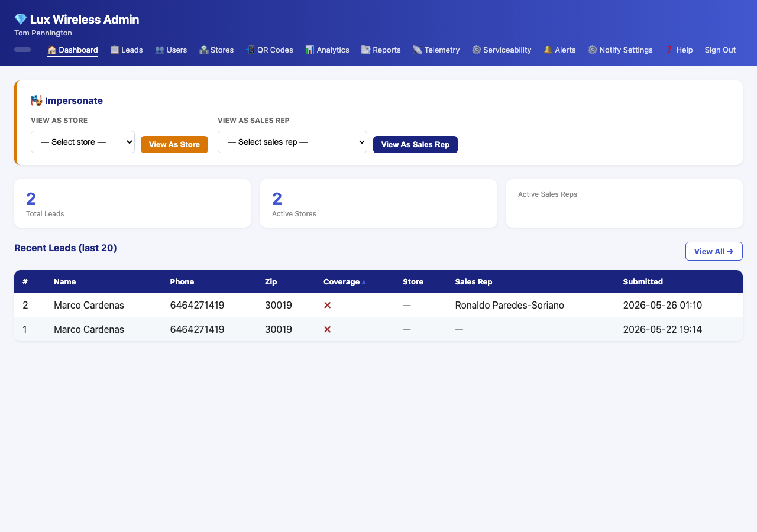This screenshot has height=532, width=757.
Task: Open the QR Codes page
Action: click(x=270, y=50)
